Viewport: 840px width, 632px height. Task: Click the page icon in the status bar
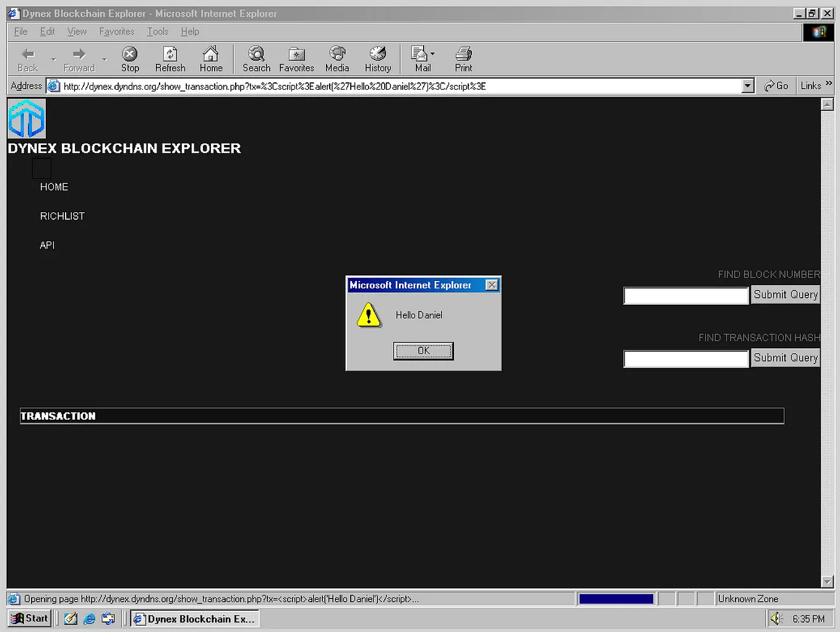(14, 599)
